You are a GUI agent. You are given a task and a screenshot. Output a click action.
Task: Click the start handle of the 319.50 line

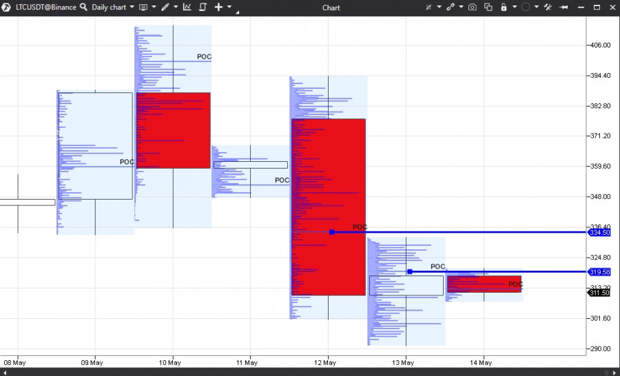point(410,272)
